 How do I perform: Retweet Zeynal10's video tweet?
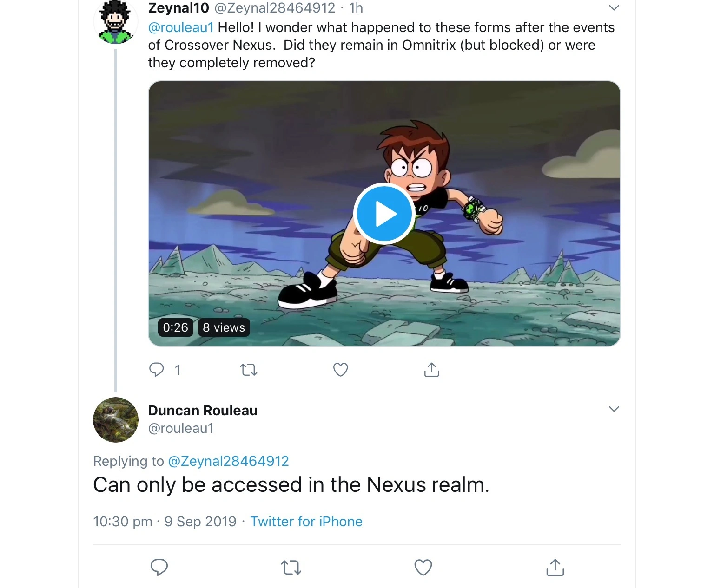(248, 370)
